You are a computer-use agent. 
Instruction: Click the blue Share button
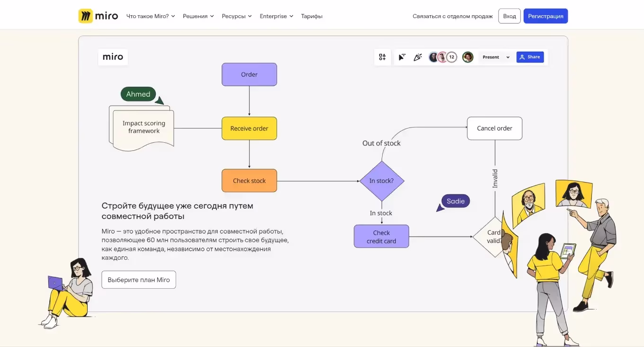point(530,57)
